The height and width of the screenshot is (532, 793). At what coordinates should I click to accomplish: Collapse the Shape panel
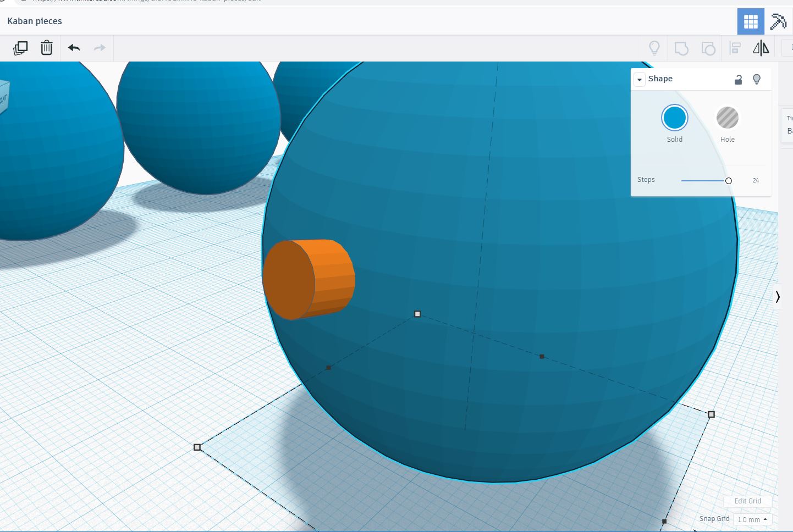[640, 80]
